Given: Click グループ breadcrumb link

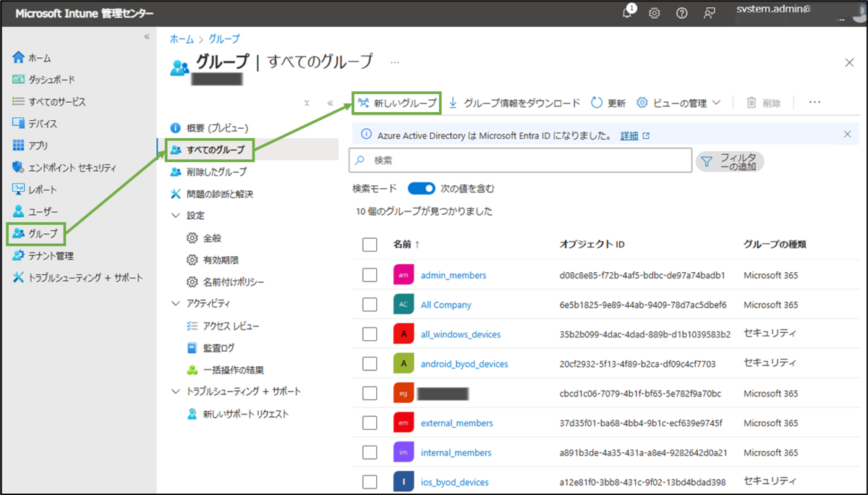Looking at the screenshot, I should pos(224,39).
